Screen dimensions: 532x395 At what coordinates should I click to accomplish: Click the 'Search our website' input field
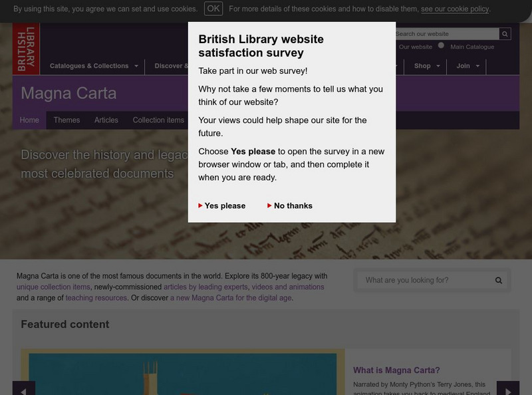point(447,34)
